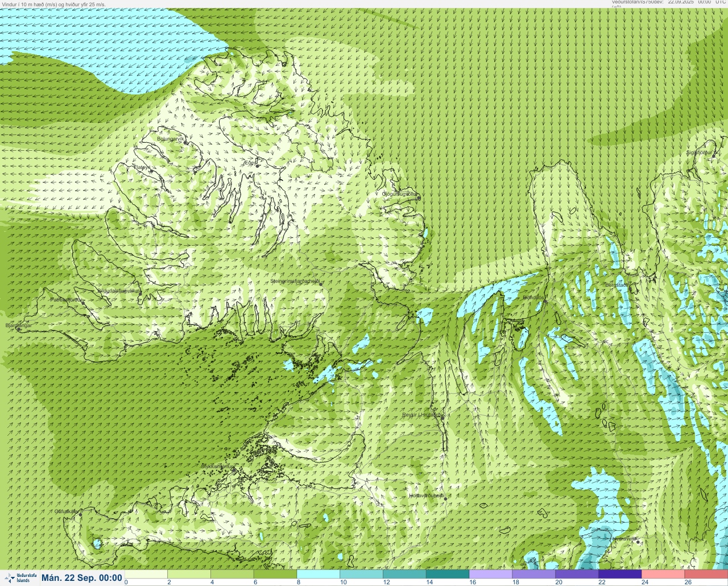Pick the 10–12 m/s legend swatch
Image resolution: width=728 pixels, height=586 pixels.
[x=362, y=574]
